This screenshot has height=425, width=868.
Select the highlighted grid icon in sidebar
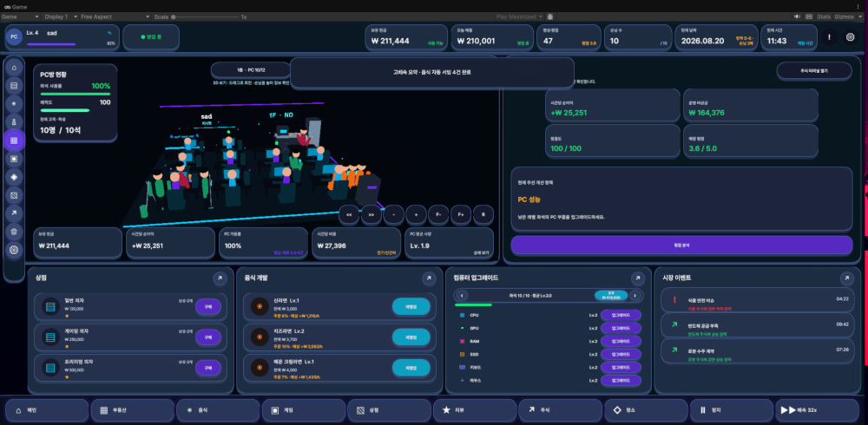point(14,141)
